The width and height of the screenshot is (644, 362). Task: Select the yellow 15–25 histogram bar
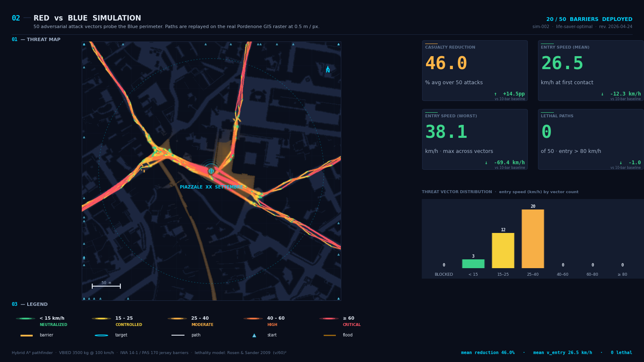pos(503,251)
